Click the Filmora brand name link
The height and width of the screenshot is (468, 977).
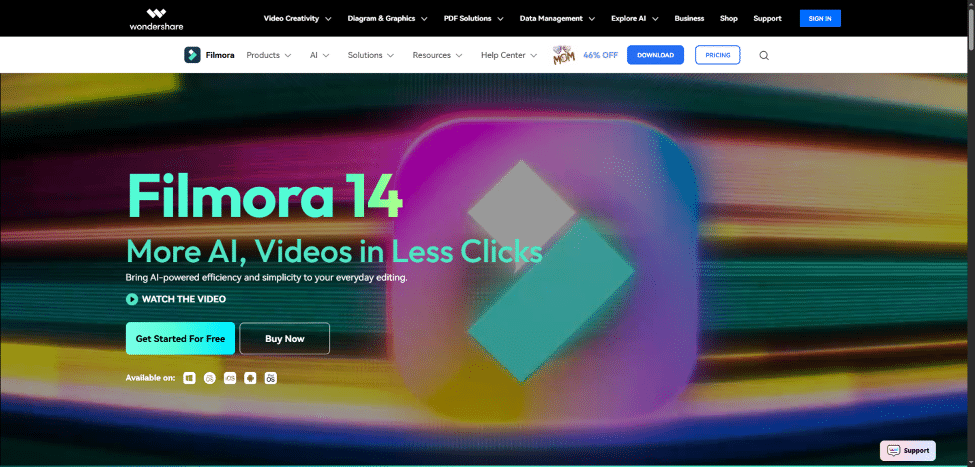pyautogui.click(x=220, y=55)
